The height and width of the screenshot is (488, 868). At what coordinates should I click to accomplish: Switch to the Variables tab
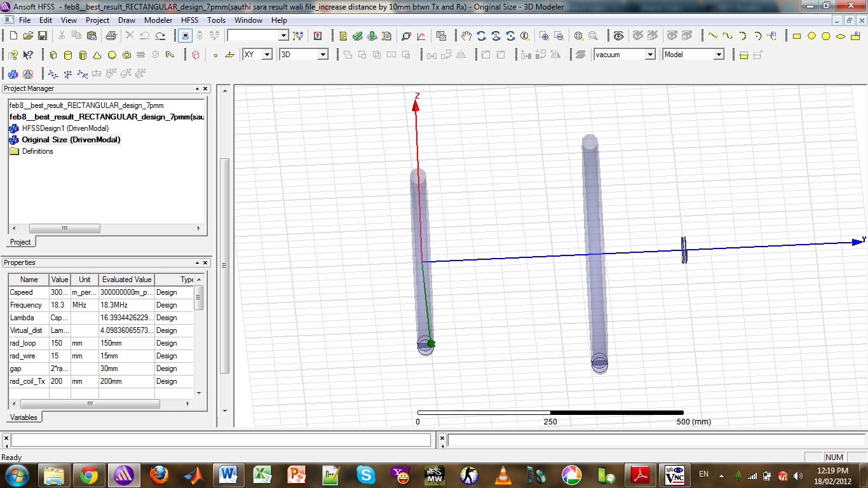click(x=24, y=417)
